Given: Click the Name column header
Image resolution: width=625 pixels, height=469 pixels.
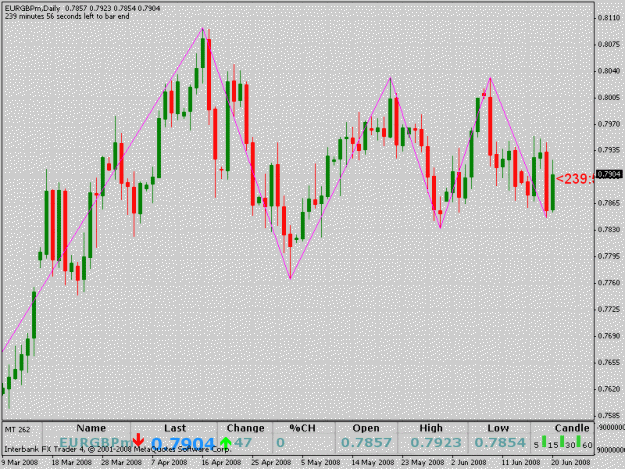Looking at the screenshot, I should [91, 428].
